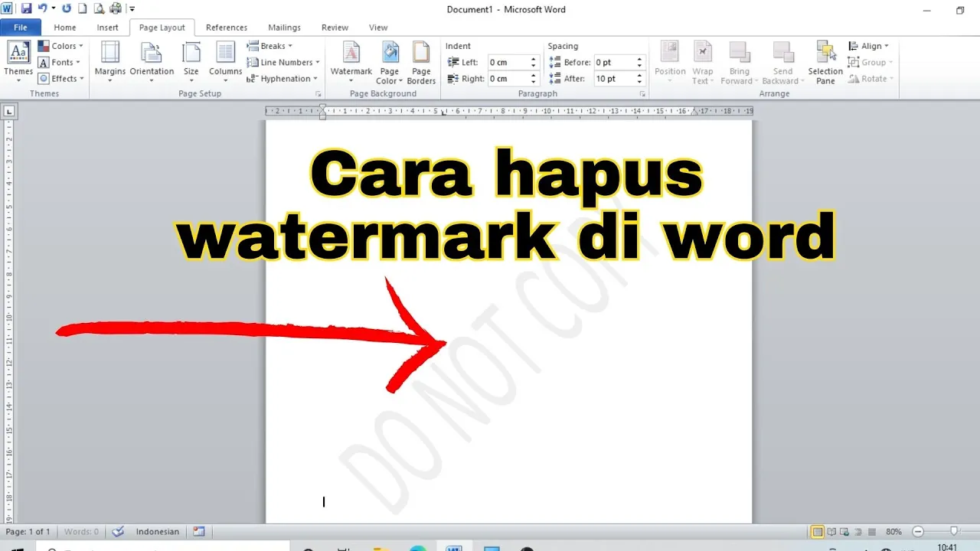Viewport: 980px width, 551px height.
Task: Adjust Spacing Before with the spinner
Action: [x=641, y=62]
